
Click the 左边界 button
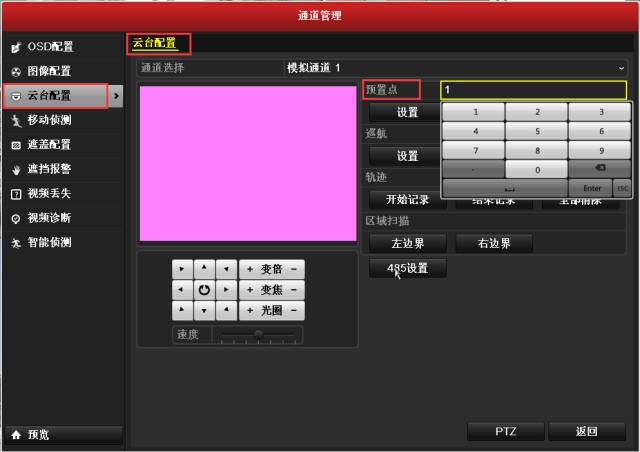[407, 243]
